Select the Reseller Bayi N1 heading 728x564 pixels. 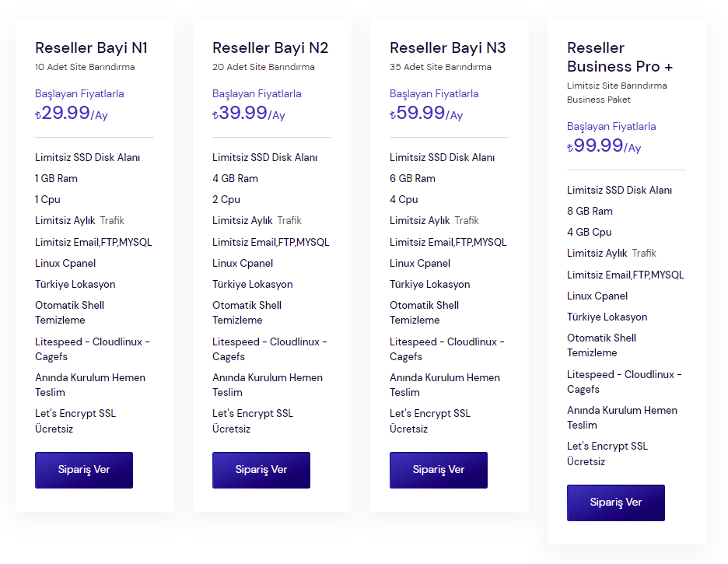92,47
